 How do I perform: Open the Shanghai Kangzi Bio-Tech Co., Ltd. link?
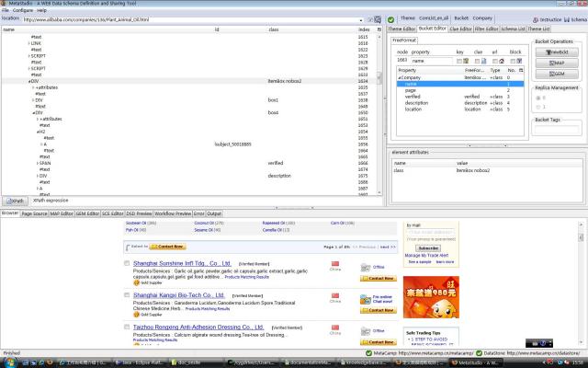pos(179,295)
